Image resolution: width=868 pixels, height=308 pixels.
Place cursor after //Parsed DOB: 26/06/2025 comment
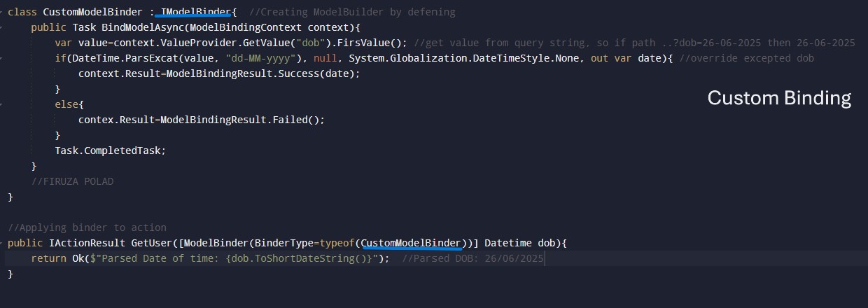(544, 258)
